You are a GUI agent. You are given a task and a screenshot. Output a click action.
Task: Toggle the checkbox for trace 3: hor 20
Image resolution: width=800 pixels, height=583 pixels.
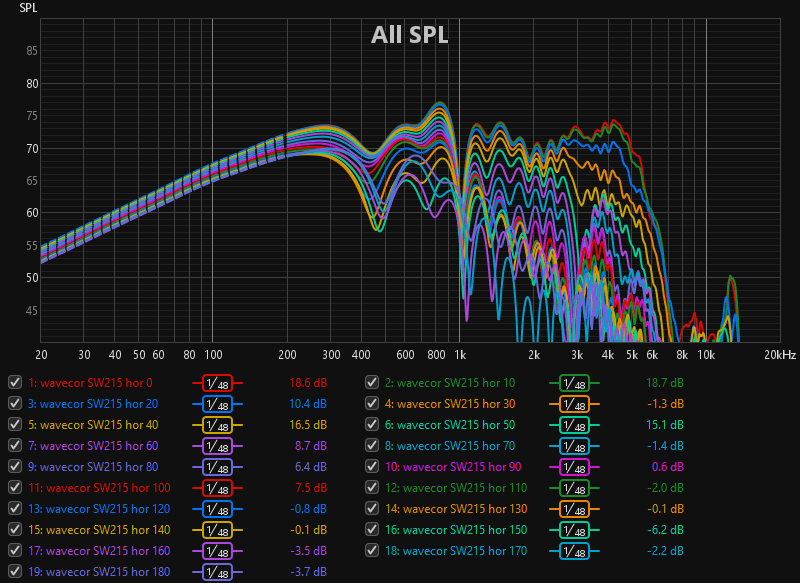pyautogui.click(x=15, y=403)
